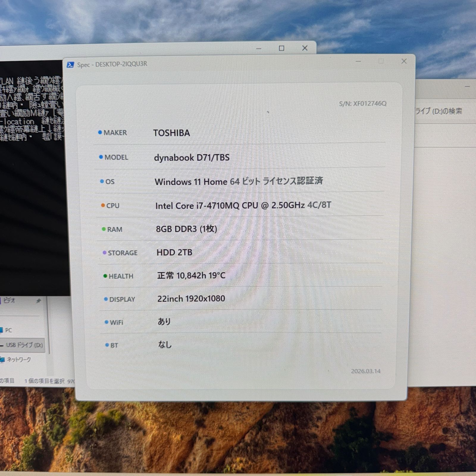Select PC in Explorer navigation pane
This screenshot has width=476, height=476.
[x=9, y=330]
